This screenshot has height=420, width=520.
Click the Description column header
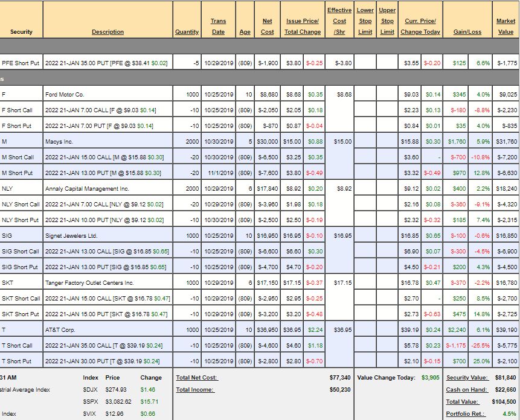point(108,32)
